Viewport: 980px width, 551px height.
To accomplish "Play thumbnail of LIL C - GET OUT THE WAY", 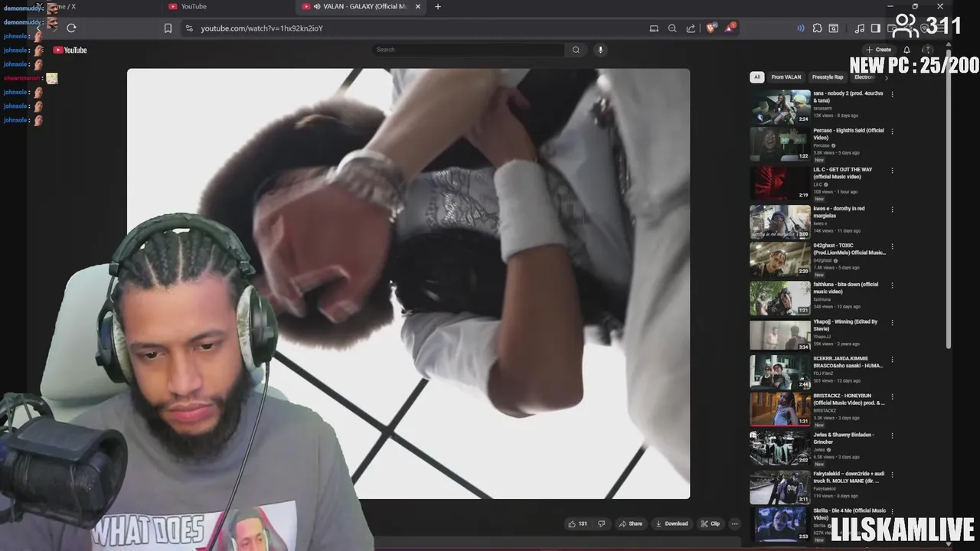I will pos(779,183).
